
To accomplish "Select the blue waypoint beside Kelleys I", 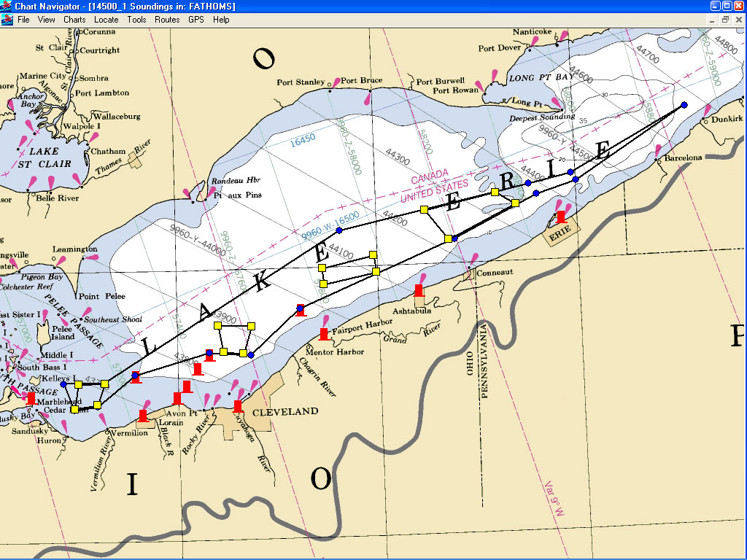I will click(x=63, y=384).
